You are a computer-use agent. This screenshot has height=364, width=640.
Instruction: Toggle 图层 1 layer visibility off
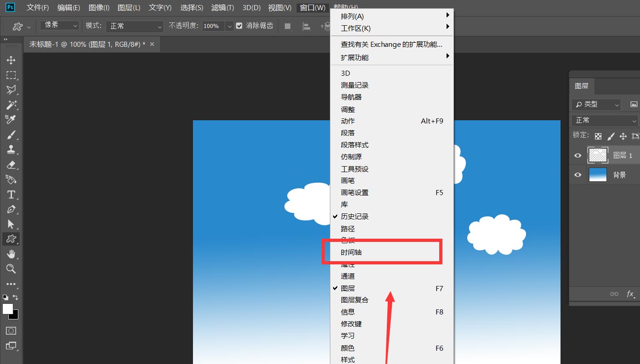[x=578, y=155]
